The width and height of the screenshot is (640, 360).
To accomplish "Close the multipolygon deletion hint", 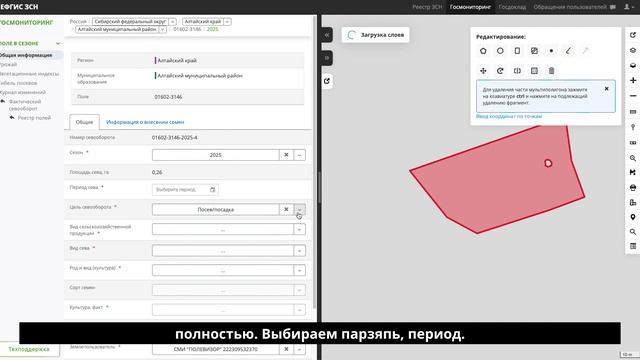I will tap(607, 89).
